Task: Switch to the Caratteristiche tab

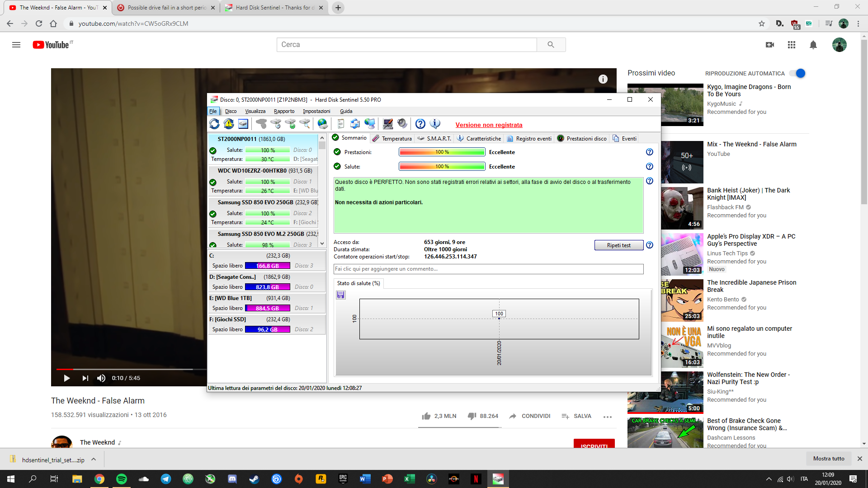Action: pyautogui.click(x=479, y=138)
